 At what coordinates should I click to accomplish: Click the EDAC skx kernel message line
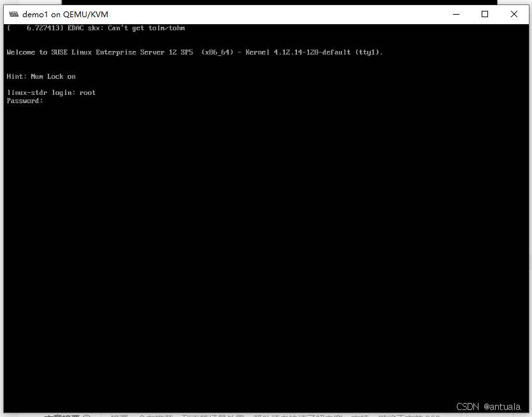96,28
